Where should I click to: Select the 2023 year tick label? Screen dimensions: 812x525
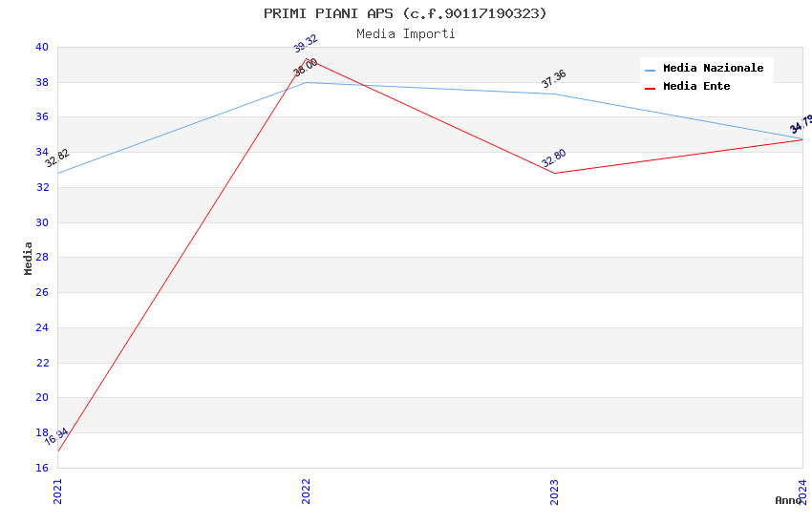[554, 491]
